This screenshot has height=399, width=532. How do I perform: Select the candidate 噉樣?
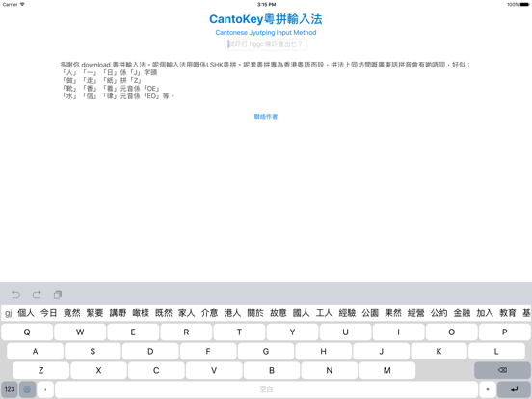point(141,313)
